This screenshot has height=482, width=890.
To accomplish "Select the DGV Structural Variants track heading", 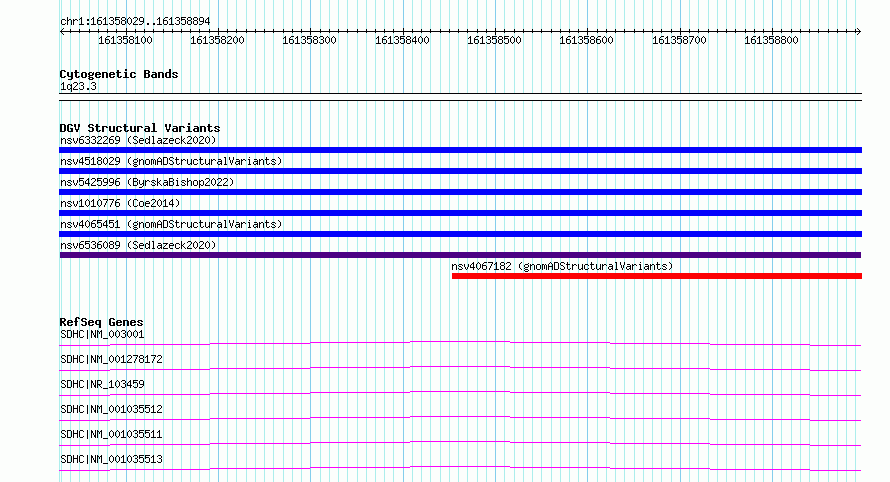I will tap(140, 128).
